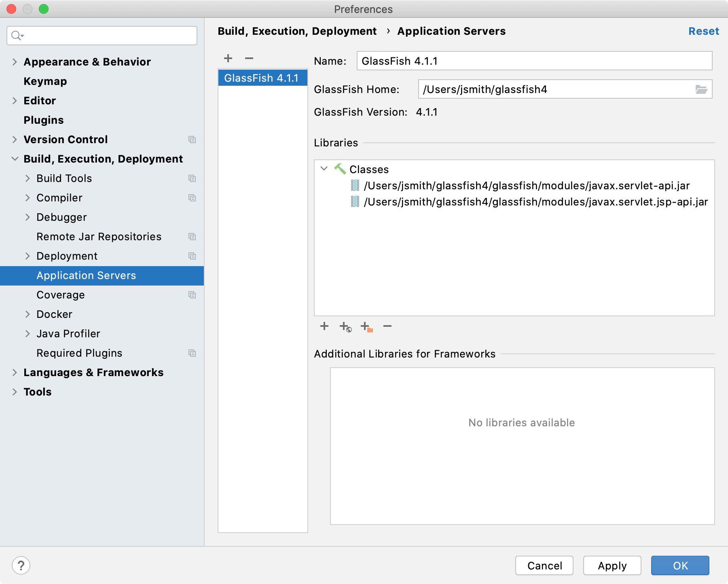Screen dimensions: 728x584
Task: Collapse the Classes node disclosure triangle
Action: (x=324, y=169)
